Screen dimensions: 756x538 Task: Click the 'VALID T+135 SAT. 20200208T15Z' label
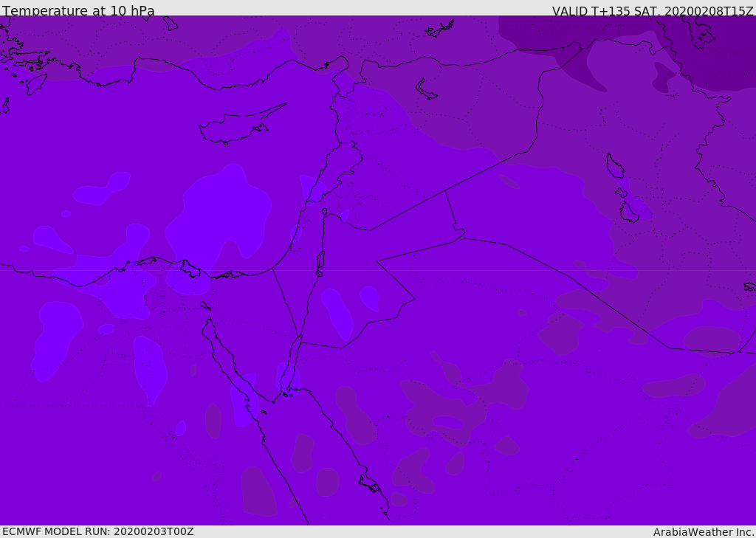[653, 11]
